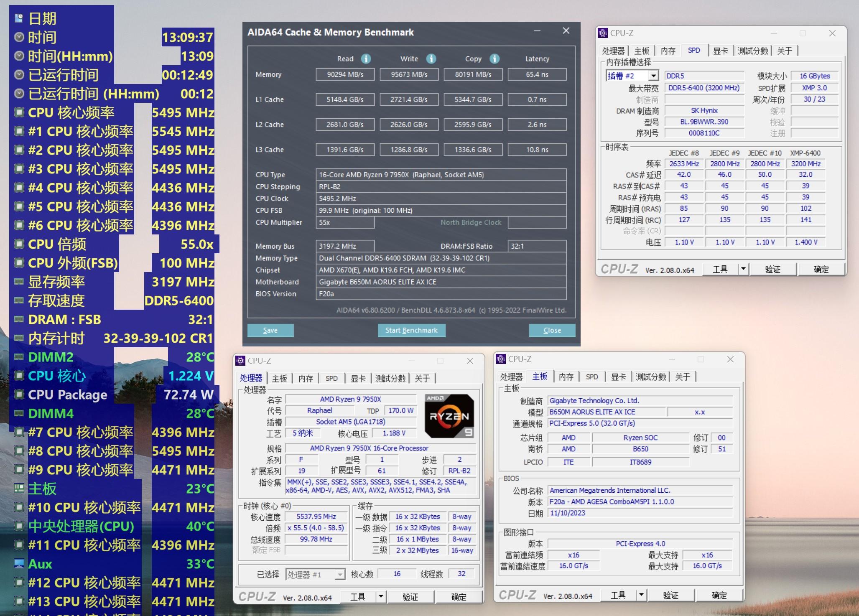
Task: Click the chip icon beside CPU 倍频 row
Action: point(19,244)
